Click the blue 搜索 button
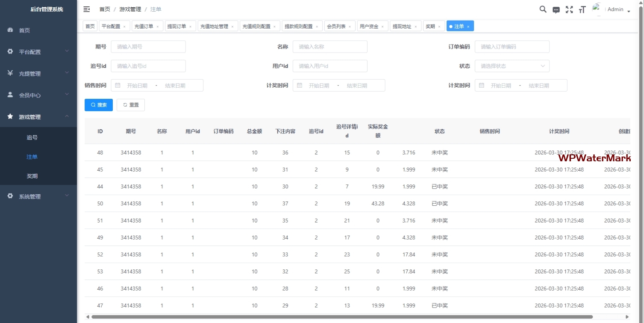The width and height of the screenshot is (644, 323). point(99,105)
